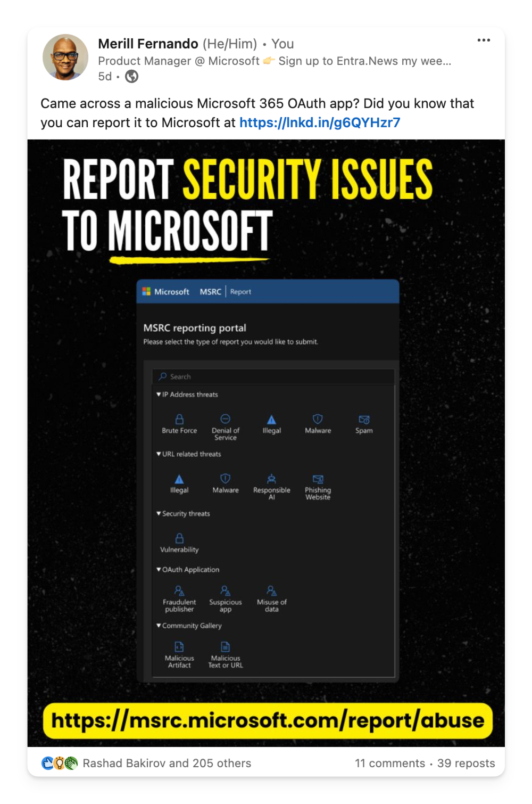Click the search magnifier icon
This screenshot has width=532, height=804.
pos(163,376)
